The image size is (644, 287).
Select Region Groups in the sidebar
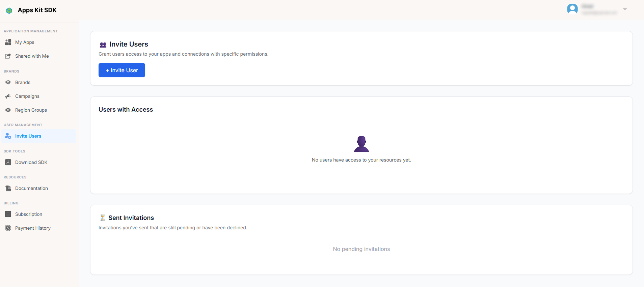tap(39, 110)
